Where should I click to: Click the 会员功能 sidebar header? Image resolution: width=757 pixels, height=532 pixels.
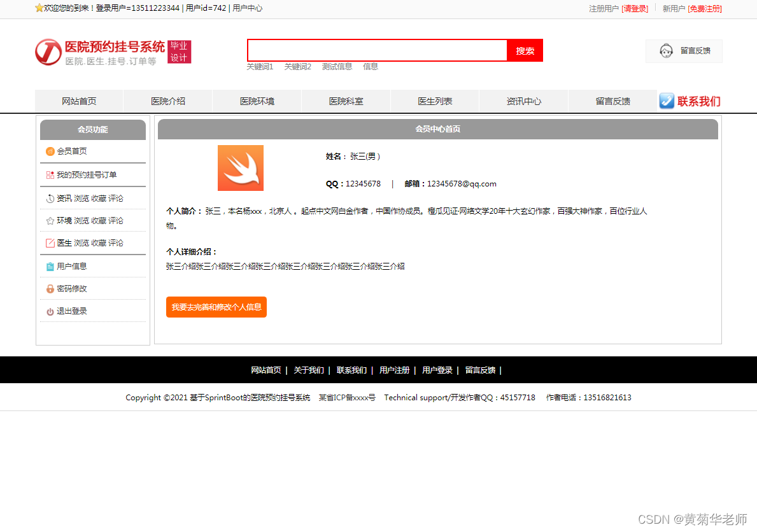(93, 129)
